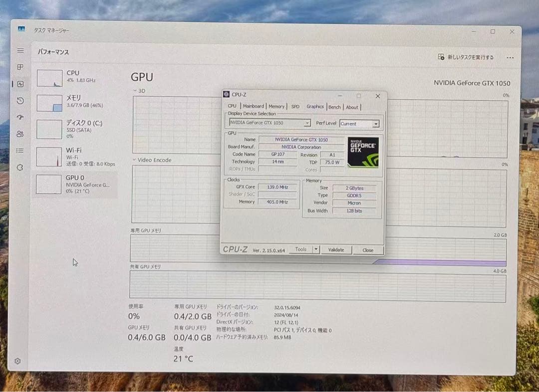Open Details list icon in sidebar
Screen dimensions: 539x392
pyautogui.click(x=20, y=151)
